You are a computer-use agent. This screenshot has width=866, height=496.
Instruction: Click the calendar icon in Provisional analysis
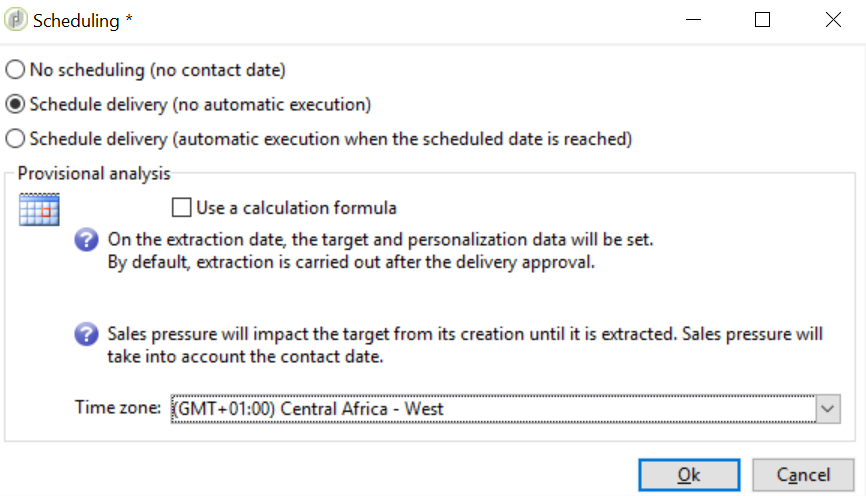point(40,209)
